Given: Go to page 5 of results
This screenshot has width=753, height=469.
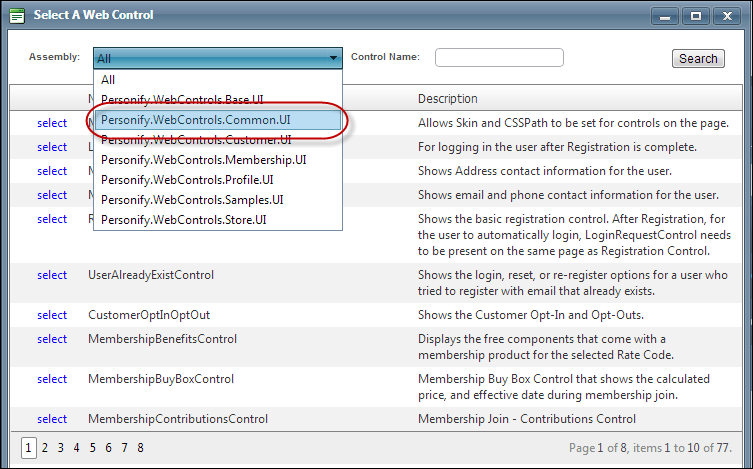Looking at the screenshot, I should click(x=92, y=448).
